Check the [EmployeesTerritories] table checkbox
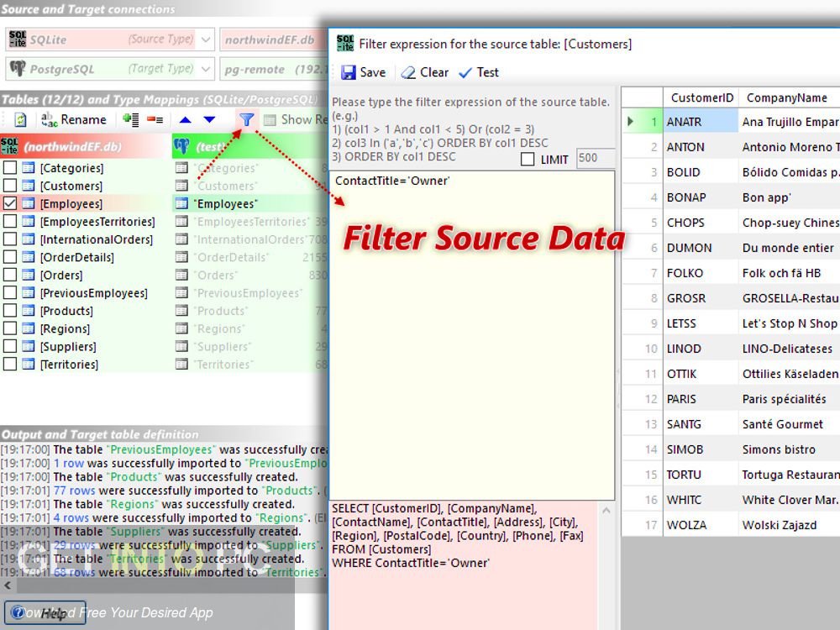840x630 pixels. click(10, 221)
